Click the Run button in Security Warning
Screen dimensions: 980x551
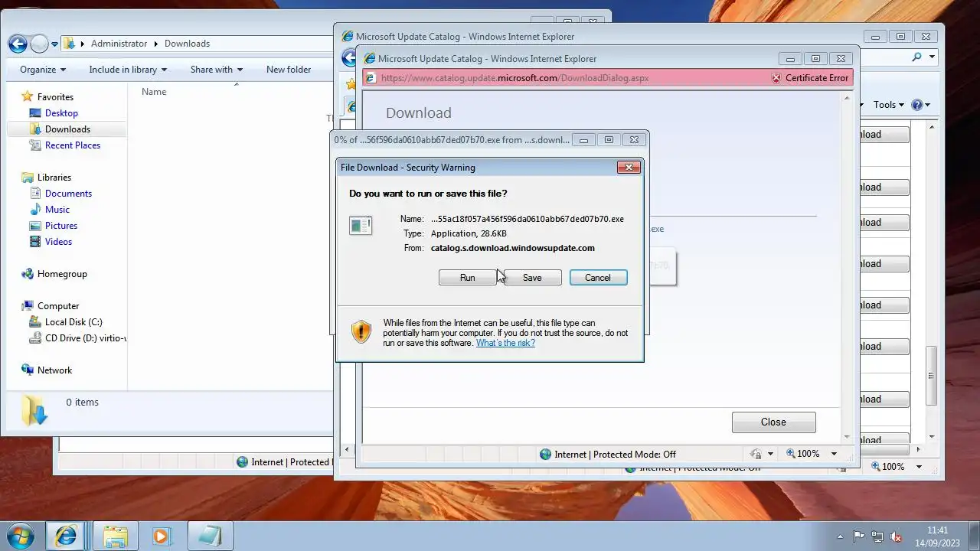coord(467,278)
